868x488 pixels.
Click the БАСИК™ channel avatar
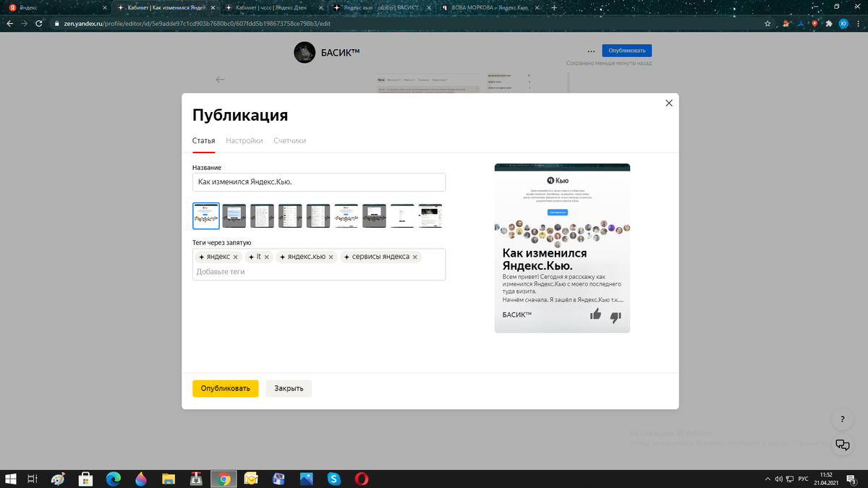point(304,52)
